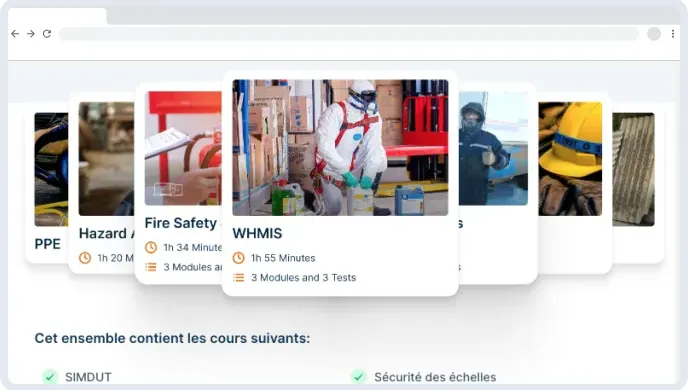Open the card image of worker in winter gear
Viewport: 688px width, 390px height.
point(494,148)
